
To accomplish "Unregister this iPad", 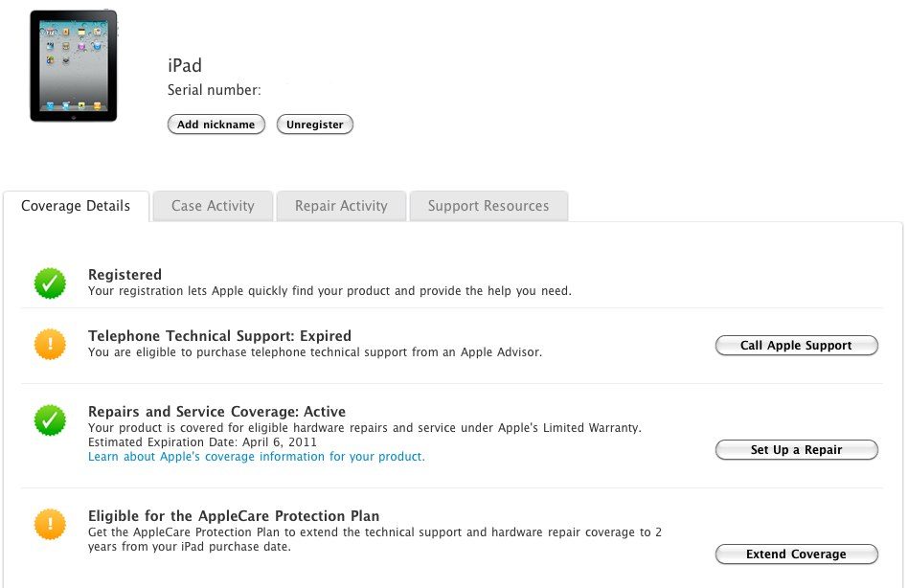I will (x=314, y=124).
